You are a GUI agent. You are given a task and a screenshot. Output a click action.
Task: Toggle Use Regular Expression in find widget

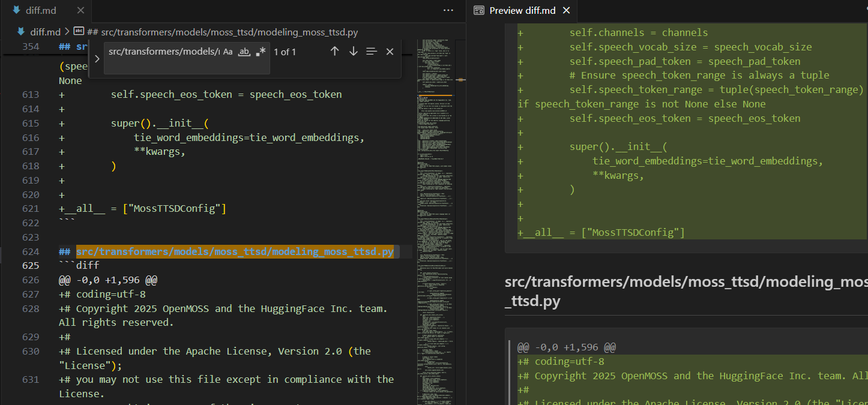pos(261,52)
